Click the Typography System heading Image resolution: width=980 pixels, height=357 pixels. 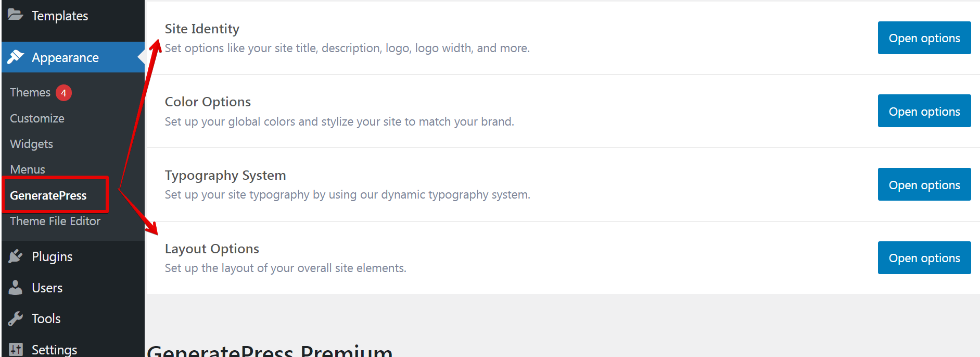tap(225, 175)
